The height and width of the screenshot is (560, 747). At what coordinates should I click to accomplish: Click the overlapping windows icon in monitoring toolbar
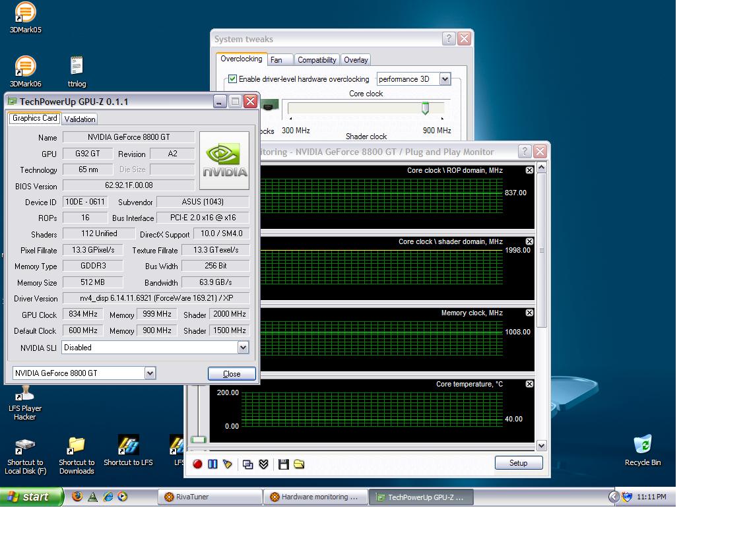click(247, 464)
